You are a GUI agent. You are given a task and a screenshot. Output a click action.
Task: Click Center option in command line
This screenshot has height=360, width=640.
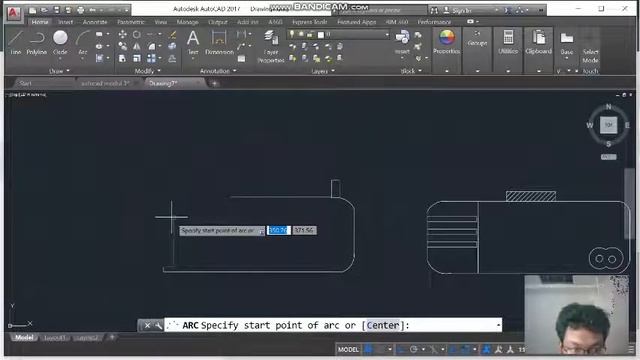click(383, 325)
